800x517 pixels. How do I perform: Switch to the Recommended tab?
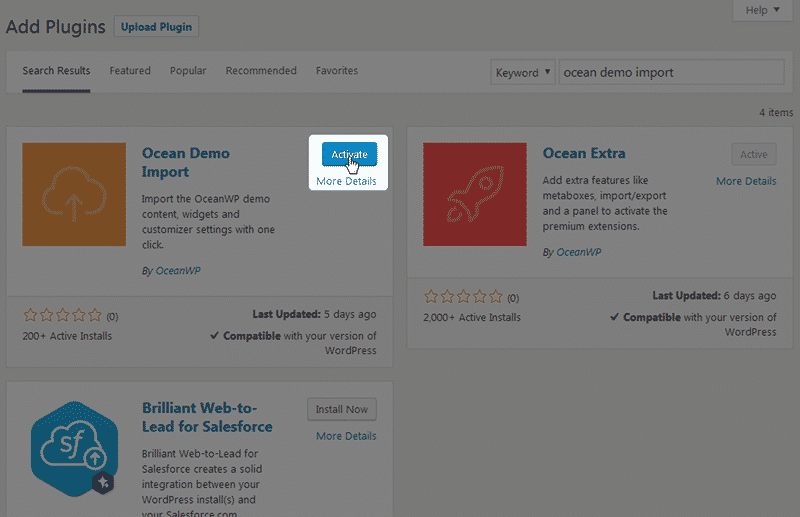261,71
